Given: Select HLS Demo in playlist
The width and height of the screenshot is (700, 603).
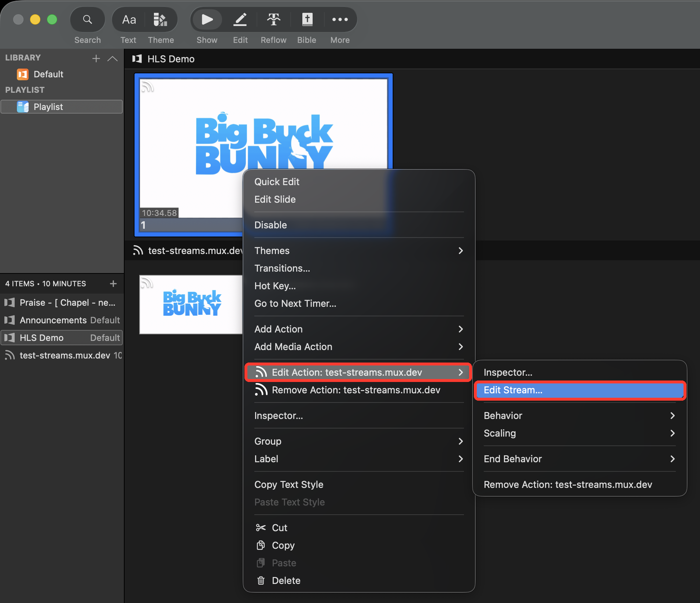Looking at the screenshot, I should point(62,338).
